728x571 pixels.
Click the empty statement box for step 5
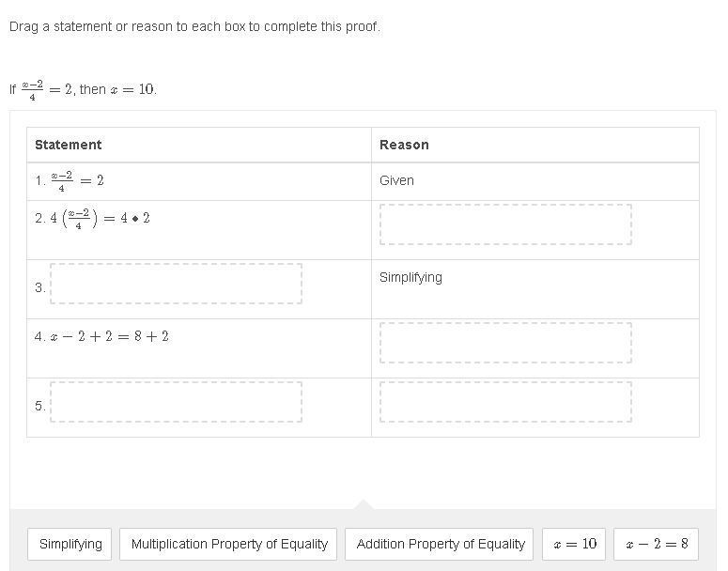(x=176, y=402)
